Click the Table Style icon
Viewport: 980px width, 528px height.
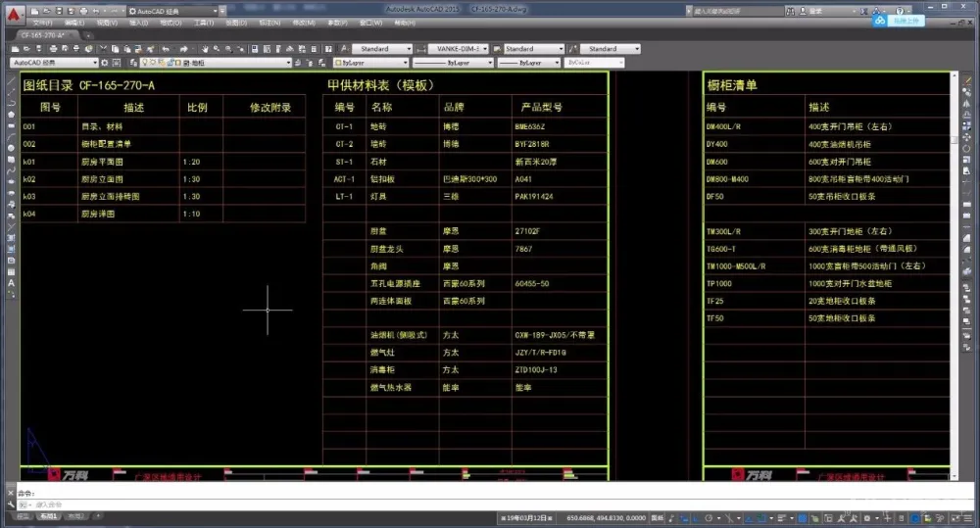click(497, 49)
